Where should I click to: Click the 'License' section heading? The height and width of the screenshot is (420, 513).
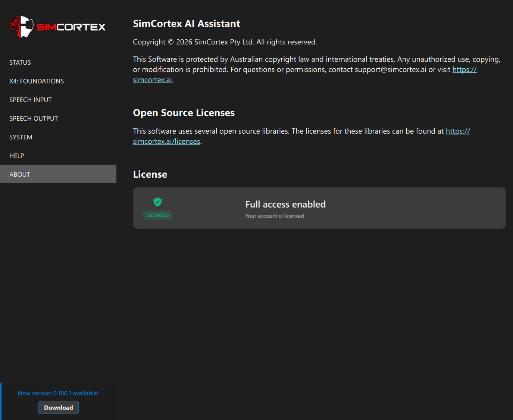click(150, 174)
